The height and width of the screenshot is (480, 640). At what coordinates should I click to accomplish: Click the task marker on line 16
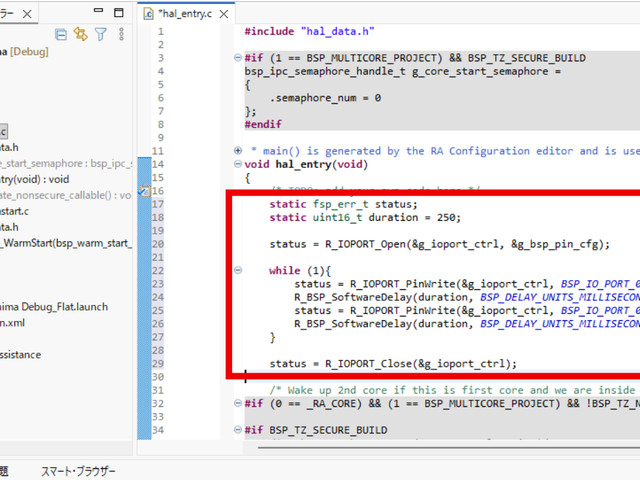[x=144, y=191]
